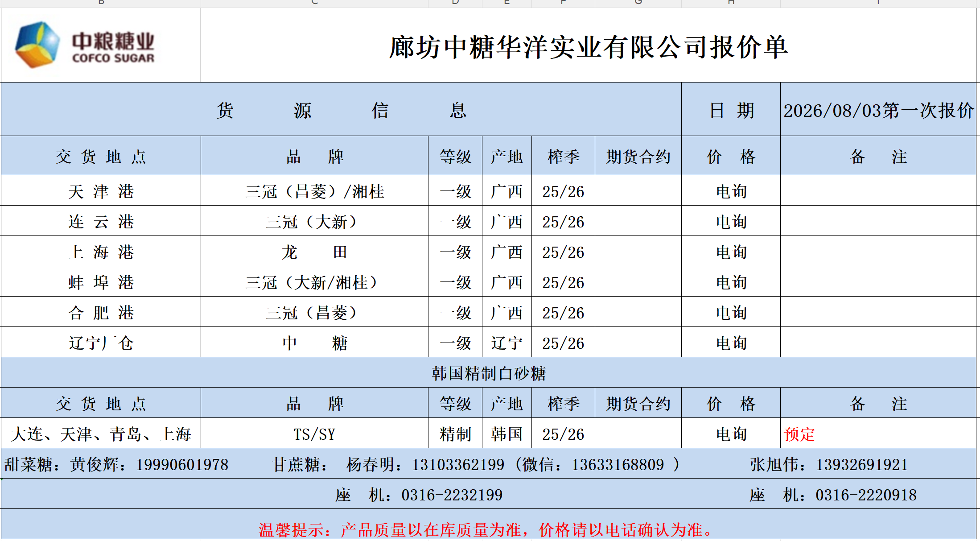The image size is (980, 541).
Task: Select the contact 张旭伟：13932691921
Action: [x=829, y=464]
